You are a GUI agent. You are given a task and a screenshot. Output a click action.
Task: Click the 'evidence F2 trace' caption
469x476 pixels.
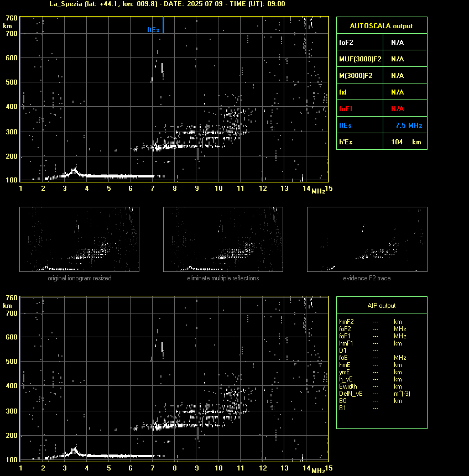(367, 278)
